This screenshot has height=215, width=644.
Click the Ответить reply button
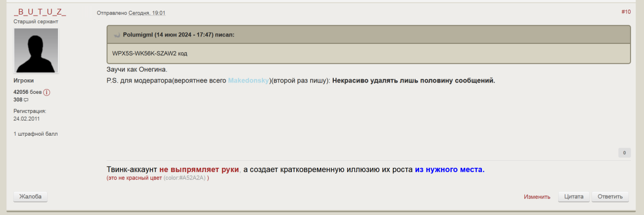(x=610, y=197)
